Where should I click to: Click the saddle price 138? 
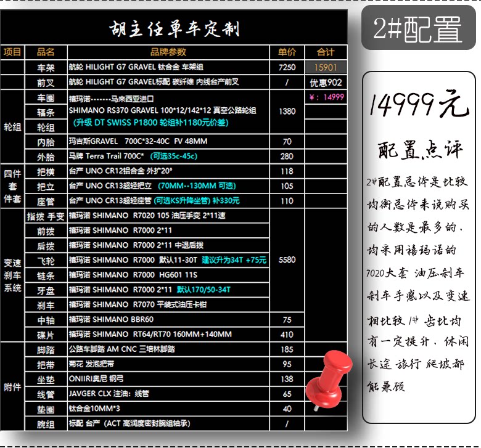(x=287, y=379)
